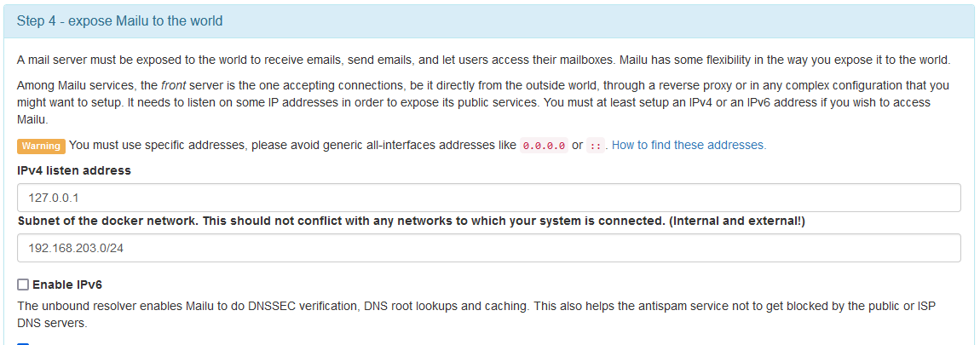Toggle the partially visible checkbox below resolver description
This screenshot has height=345, width=980.
click(23, 342)
